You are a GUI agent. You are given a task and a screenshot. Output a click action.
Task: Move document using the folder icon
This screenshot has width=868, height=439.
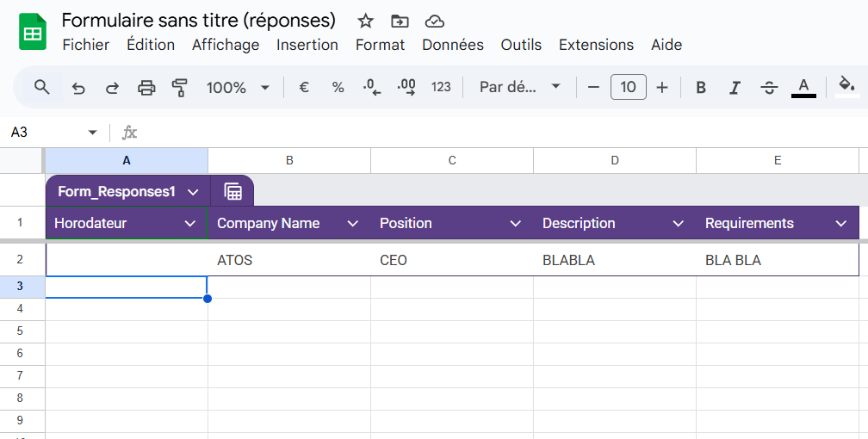click(400, 21)
